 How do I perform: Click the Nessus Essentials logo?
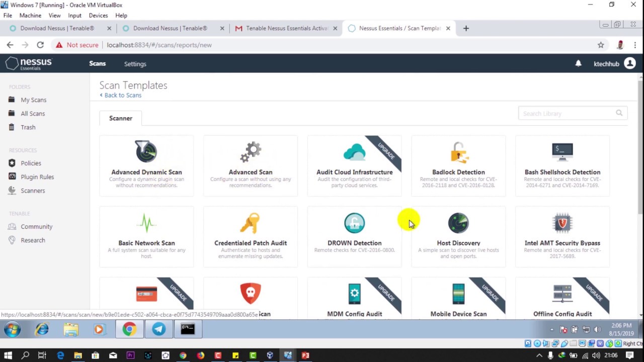tap(29, 63)
